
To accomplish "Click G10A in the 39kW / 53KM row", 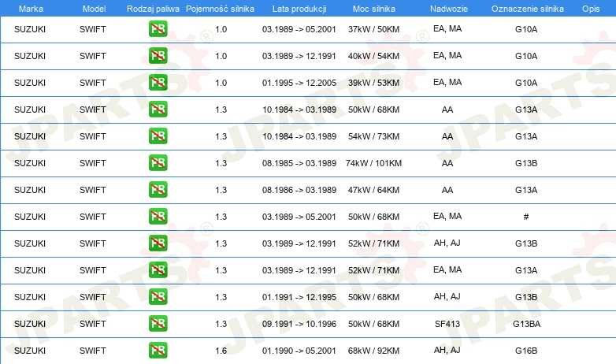I will pos(526,83).
